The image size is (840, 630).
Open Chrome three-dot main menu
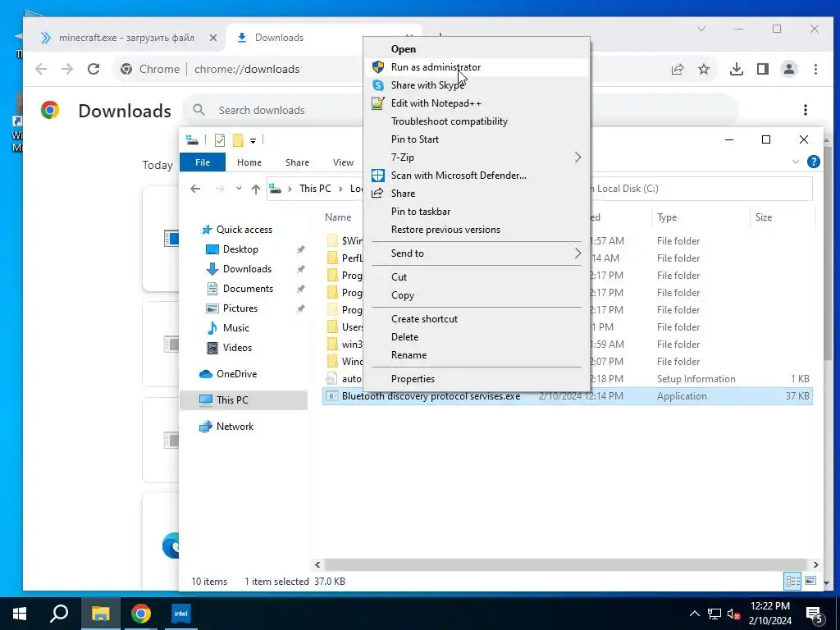[x=815, y=69]
